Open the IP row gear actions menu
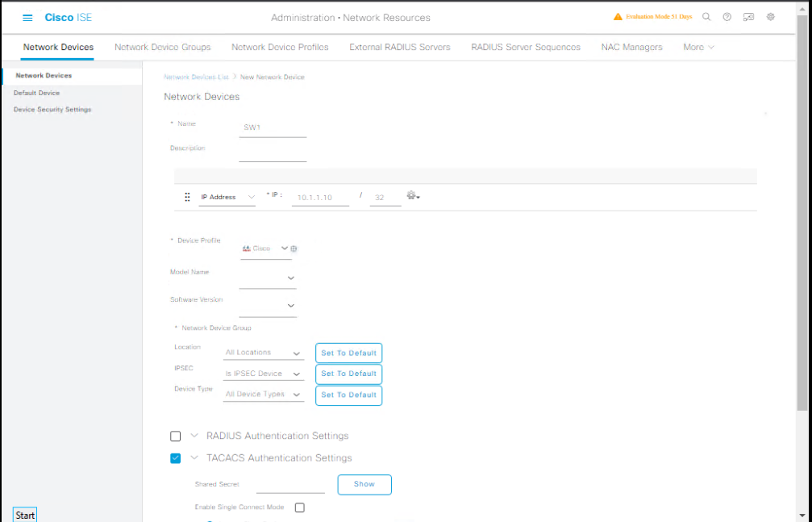Viewport: 812px width, 522px height. [413, 196]
